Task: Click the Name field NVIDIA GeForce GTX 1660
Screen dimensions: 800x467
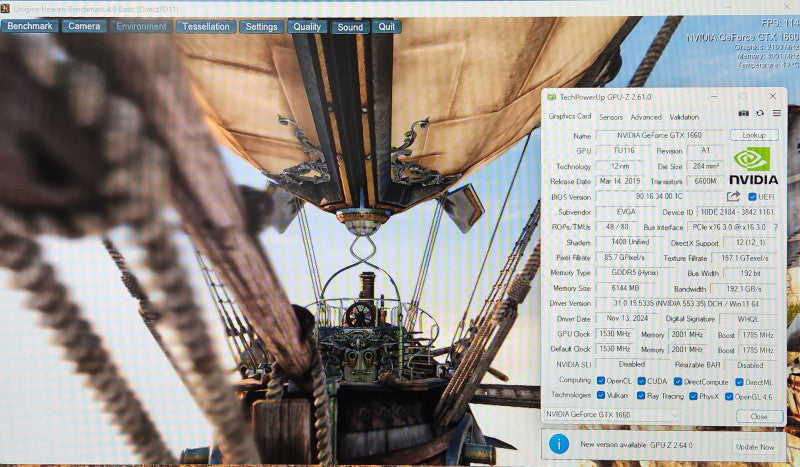Action: (x=659, y=135)
